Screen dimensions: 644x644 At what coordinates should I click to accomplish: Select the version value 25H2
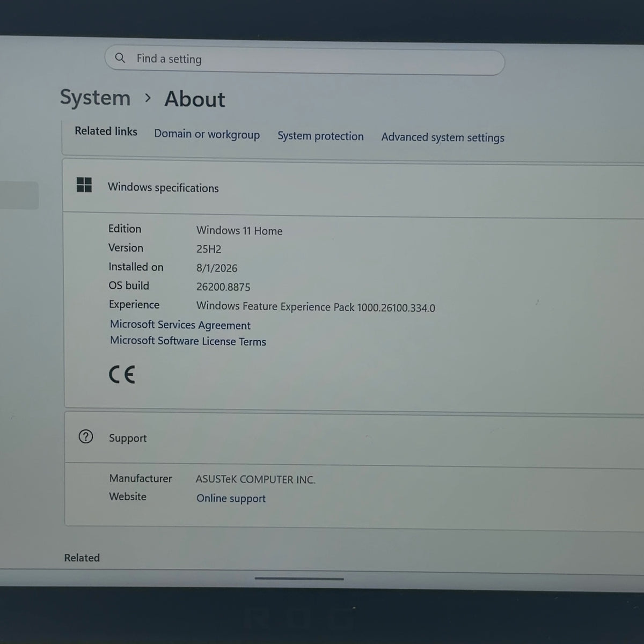point(209,249)
